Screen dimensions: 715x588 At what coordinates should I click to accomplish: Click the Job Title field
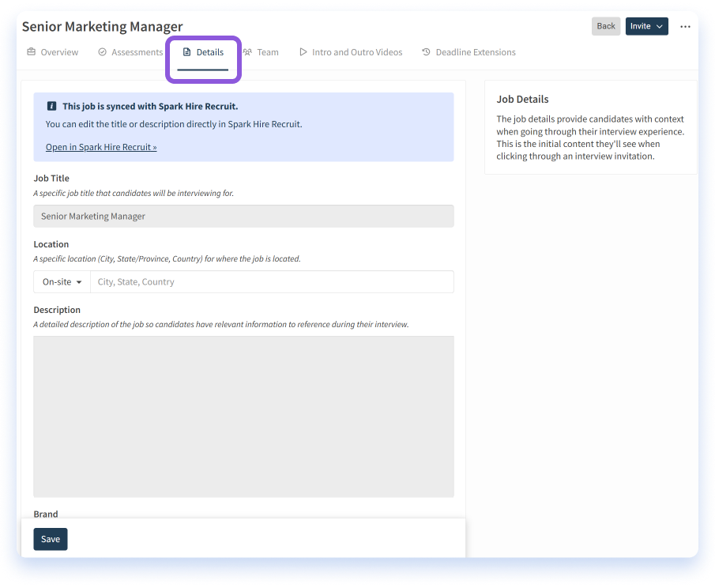[x=243, y=217]
